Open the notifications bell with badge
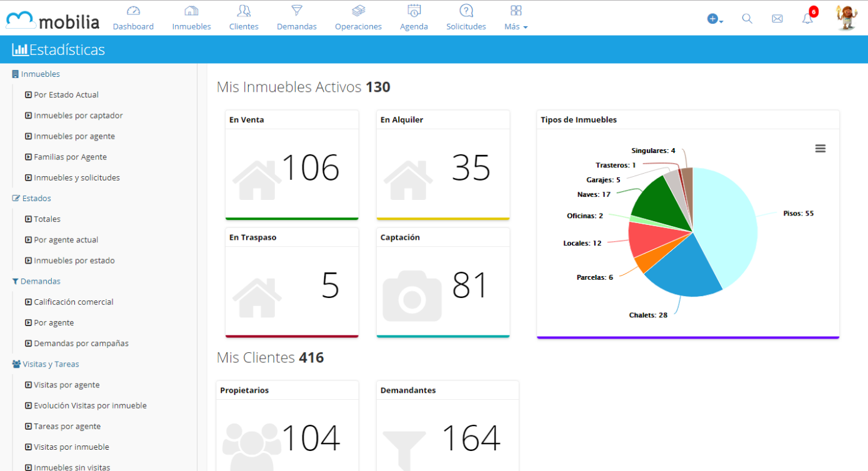The height and width of the screenshot is (471, 868). click(807, 19)
